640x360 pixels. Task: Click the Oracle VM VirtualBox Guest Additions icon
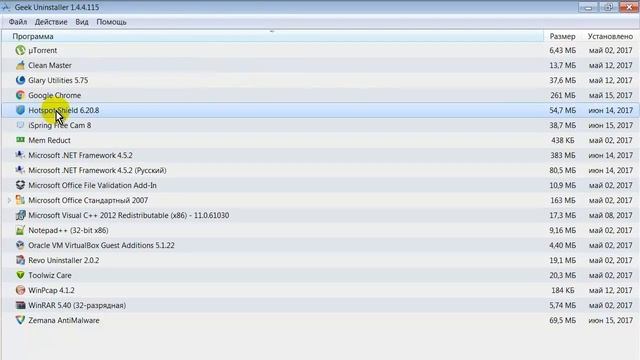20,245
